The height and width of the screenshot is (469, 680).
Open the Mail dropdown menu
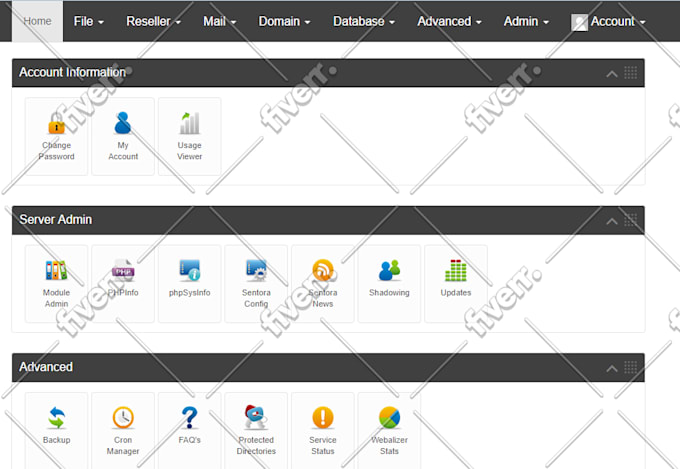point(219,21)
